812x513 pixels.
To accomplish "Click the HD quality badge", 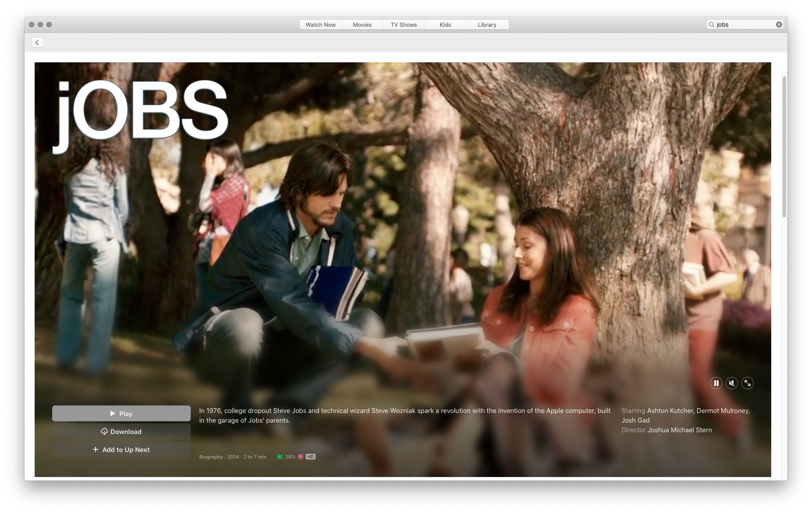I will click(x=310, y=457).
